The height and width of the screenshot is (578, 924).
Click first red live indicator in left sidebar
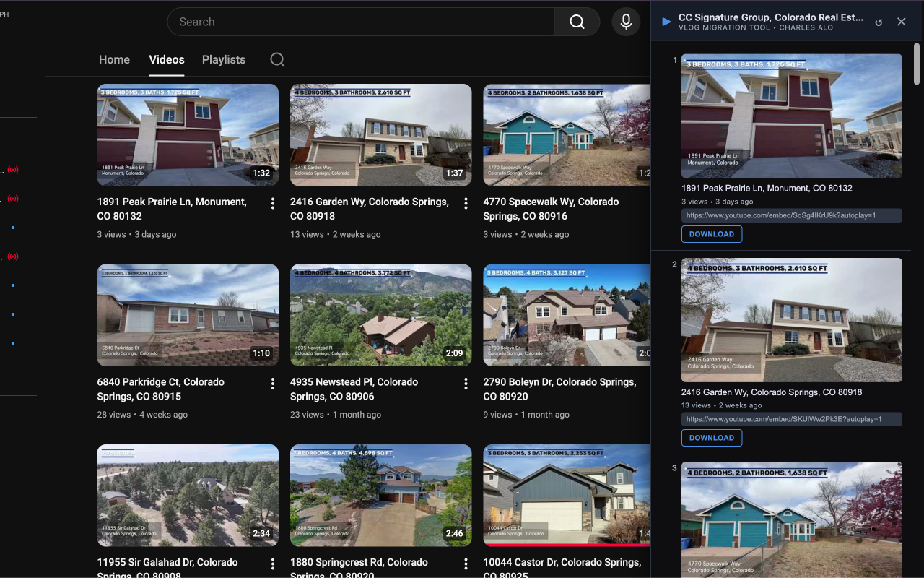click(x=13, y=170)
